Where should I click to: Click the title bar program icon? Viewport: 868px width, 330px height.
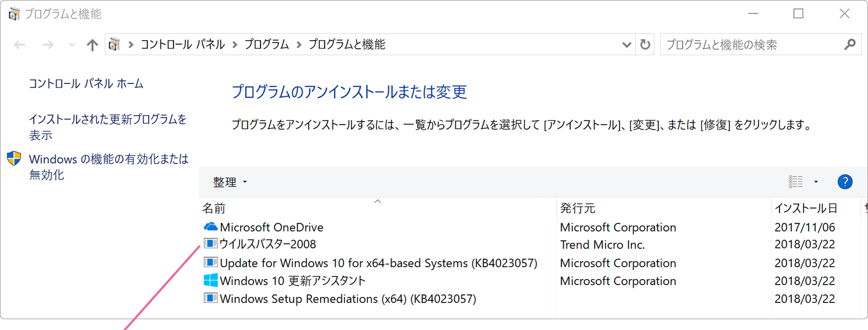(14, 14)
